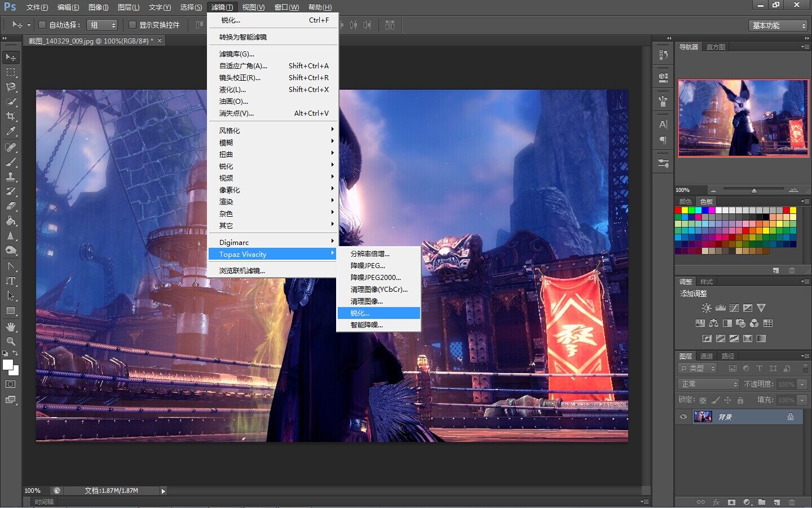The height and width of the screenshot is (508, 812).
Task: Open the Digimarc submenu entry
Action: click(273, 242)
